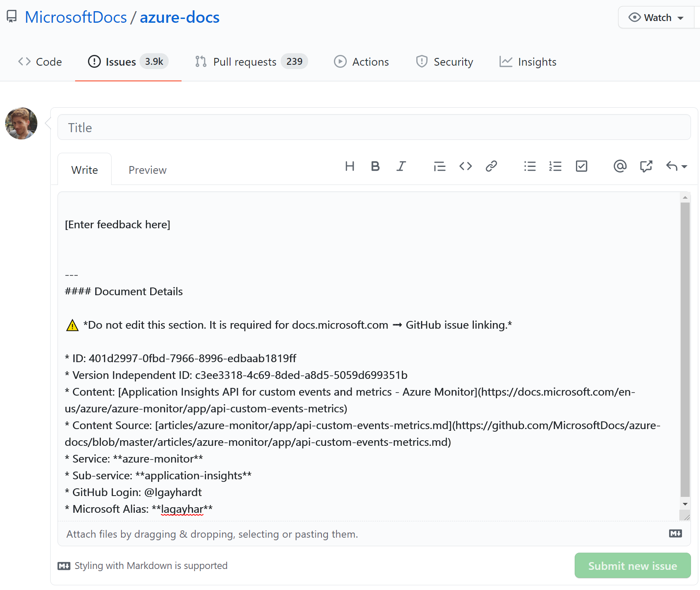
Task: Insert code with the angle brackets icon
Action: [466, 166]
